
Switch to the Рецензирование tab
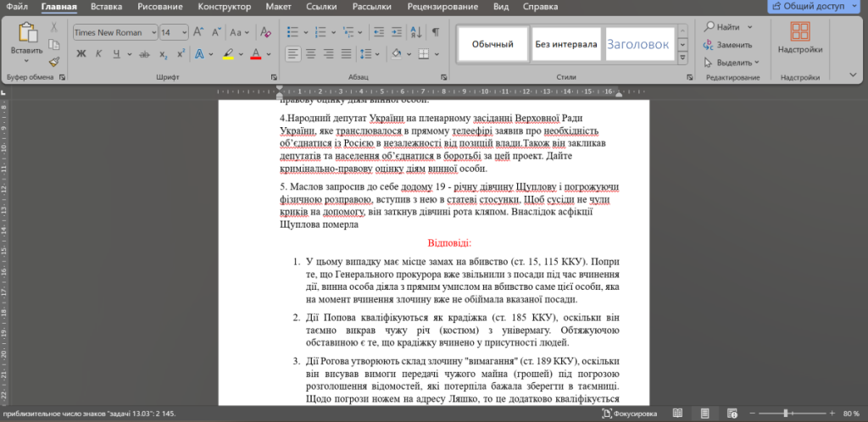(x=442, y=7)
